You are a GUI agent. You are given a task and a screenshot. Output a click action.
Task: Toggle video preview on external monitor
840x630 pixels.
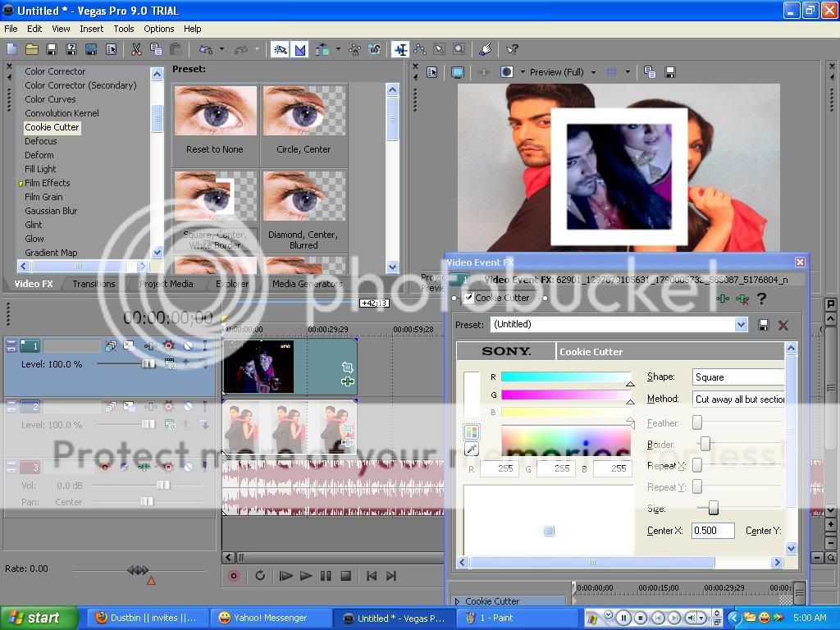(458, 72)
